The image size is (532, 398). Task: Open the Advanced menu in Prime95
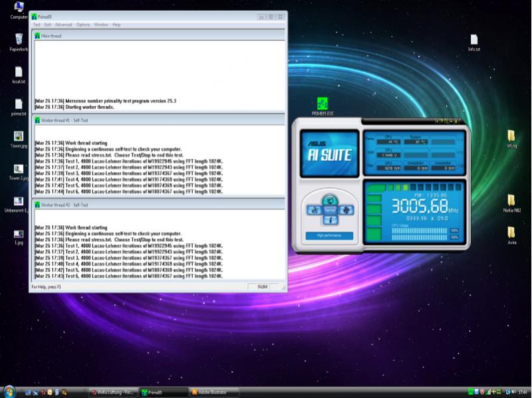64,25
